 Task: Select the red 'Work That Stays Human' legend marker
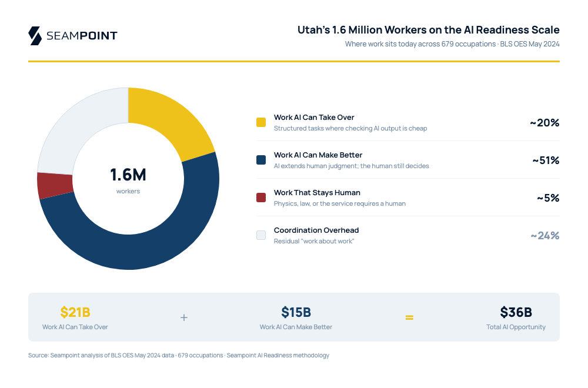(x=260, y=197)
